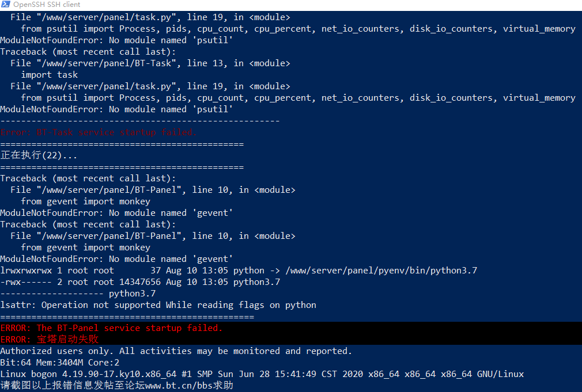
Task: Click the lsattr Operation not supported message
Action: (x=158, y=305)
